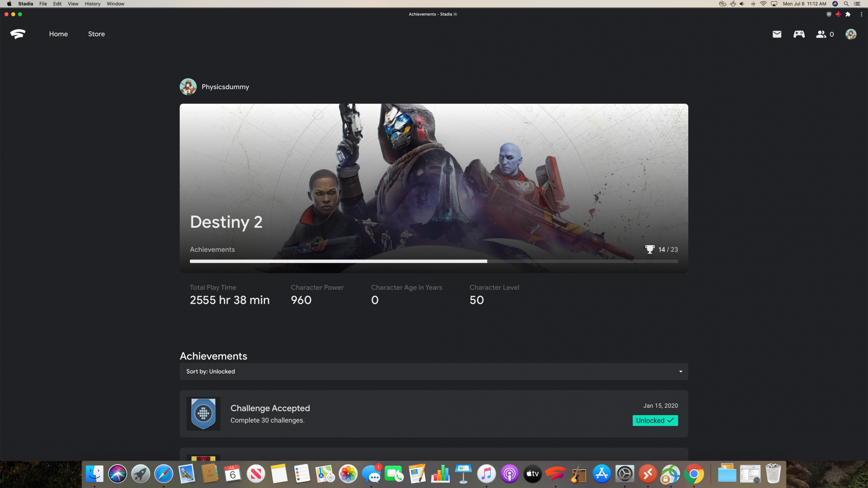Click the achievements trophy icon
Screen dimensions: 868x488
pos(649,249)
